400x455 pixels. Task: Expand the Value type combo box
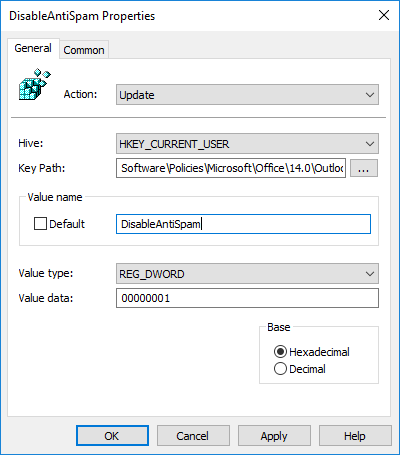click(247, 274)
